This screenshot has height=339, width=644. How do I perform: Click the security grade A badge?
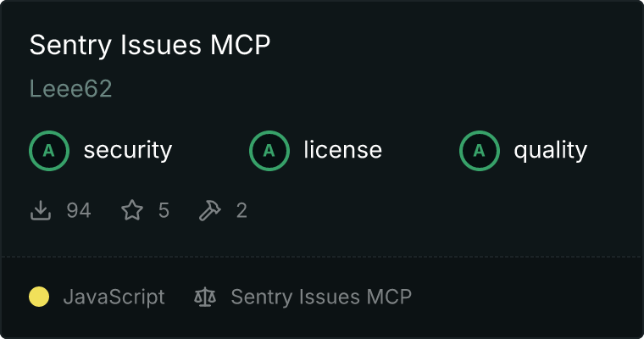[x=49, y=151]
